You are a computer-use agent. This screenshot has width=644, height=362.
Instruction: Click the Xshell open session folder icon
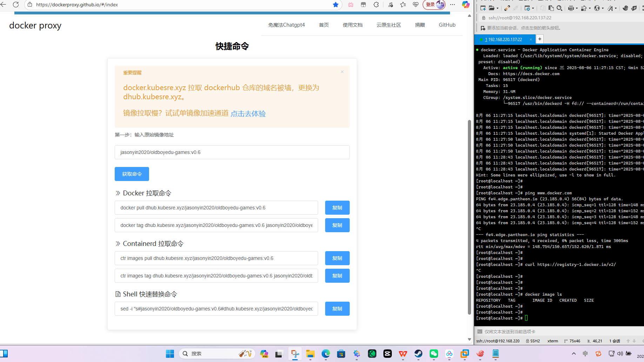[491, 8]
